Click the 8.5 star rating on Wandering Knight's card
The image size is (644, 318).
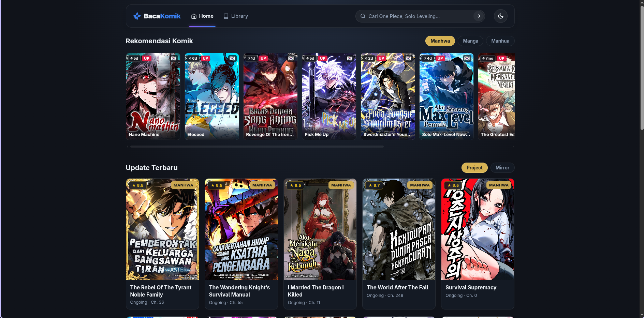217,185
